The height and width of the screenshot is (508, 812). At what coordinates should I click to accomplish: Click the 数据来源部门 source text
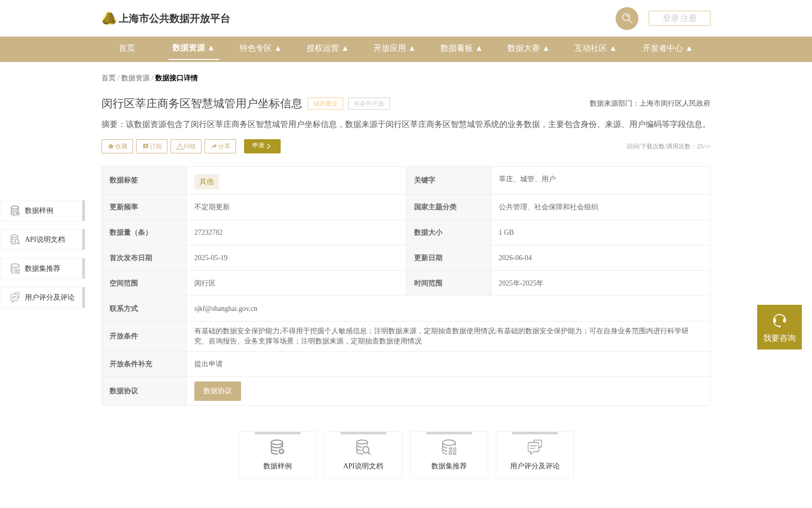pos(650,104)
